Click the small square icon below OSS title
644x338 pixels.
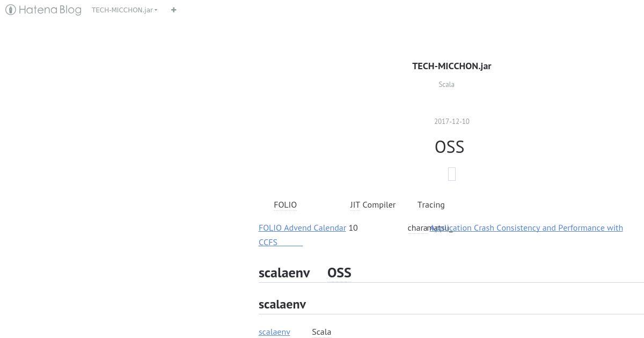(452, 174)
